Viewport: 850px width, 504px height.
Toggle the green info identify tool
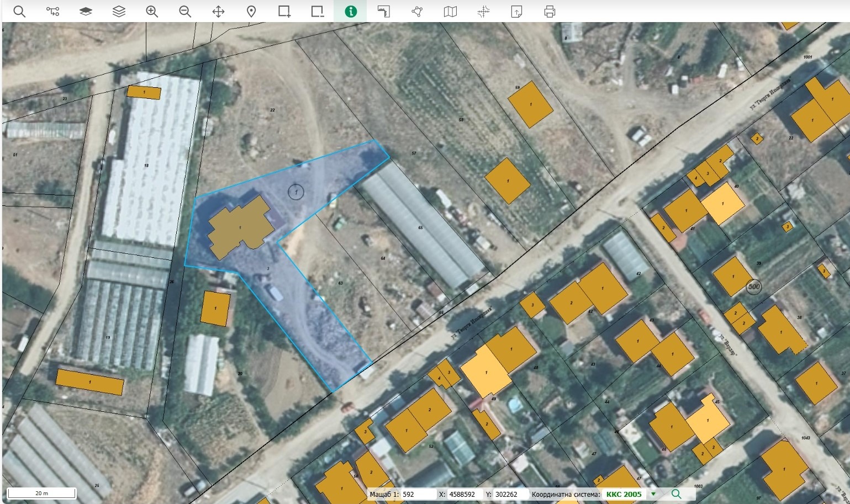(x=351, y=12)
